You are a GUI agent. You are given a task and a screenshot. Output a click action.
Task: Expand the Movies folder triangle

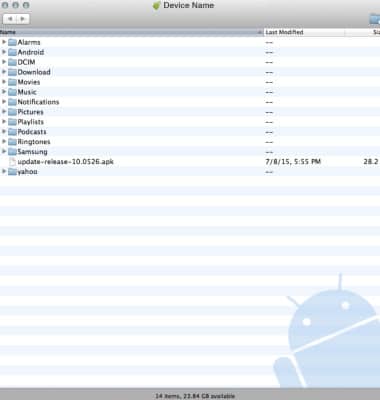4,82
